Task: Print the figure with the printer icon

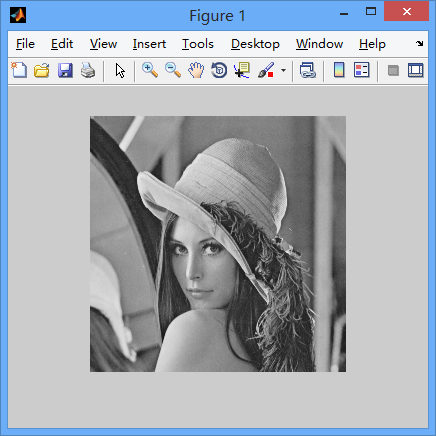Action: coord(88,70)
